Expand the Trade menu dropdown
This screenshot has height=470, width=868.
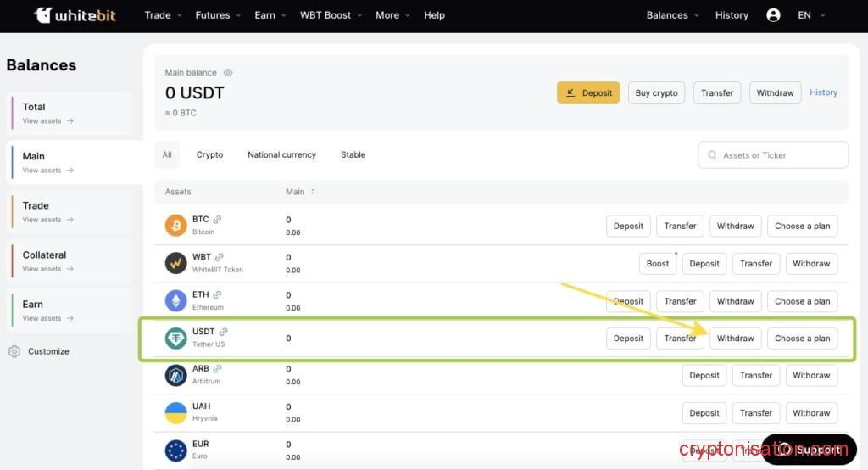[164, 15]
